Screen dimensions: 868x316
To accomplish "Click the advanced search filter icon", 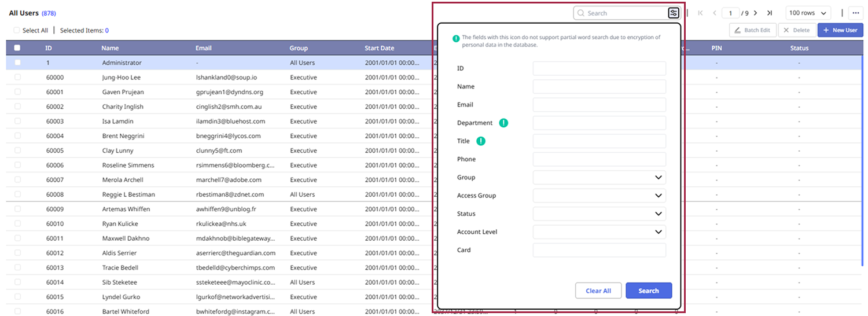I will click(x=673, y=13).
